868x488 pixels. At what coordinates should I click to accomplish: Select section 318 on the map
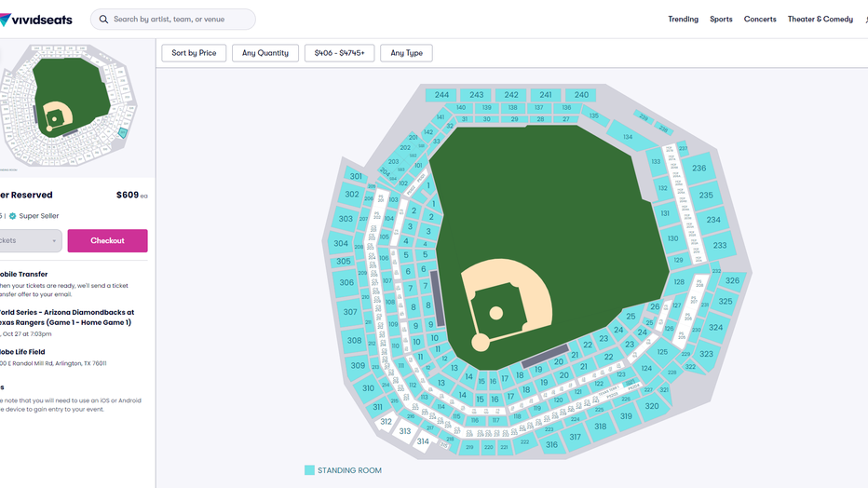[x=601, y=427]
